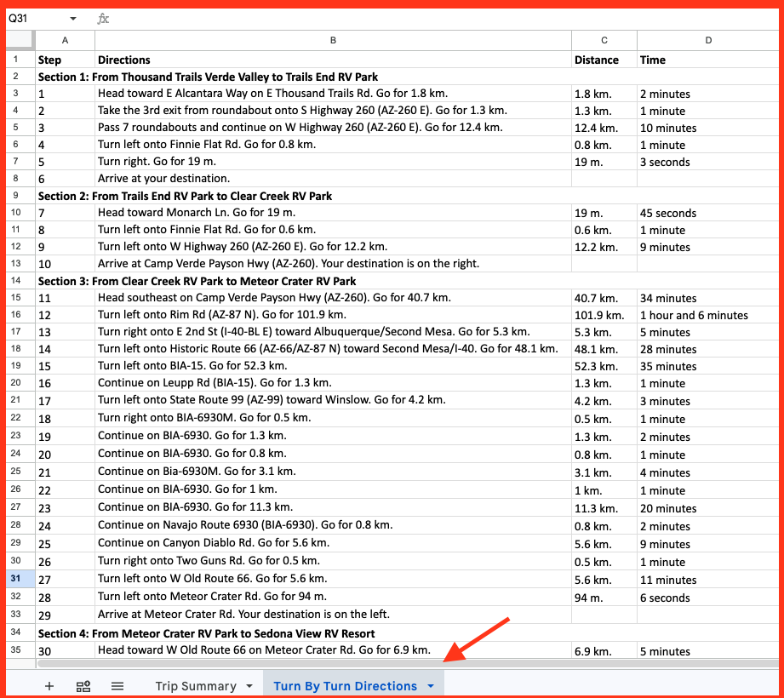Click 'Continue on Leupp Rd (BIA-15)' cell
This screenshot has height=698, width=784.
coord(333,382)
